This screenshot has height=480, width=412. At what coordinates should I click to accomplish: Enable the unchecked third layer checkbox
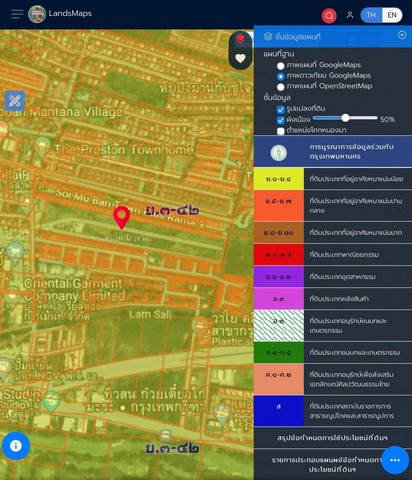(281, 131)
